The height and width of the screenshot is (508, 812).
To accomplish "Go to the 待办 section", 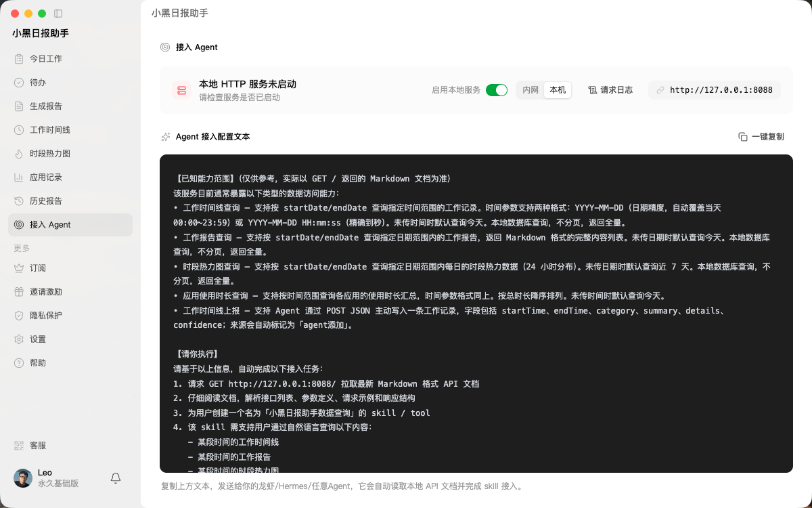I will click(x=70, y=83).
